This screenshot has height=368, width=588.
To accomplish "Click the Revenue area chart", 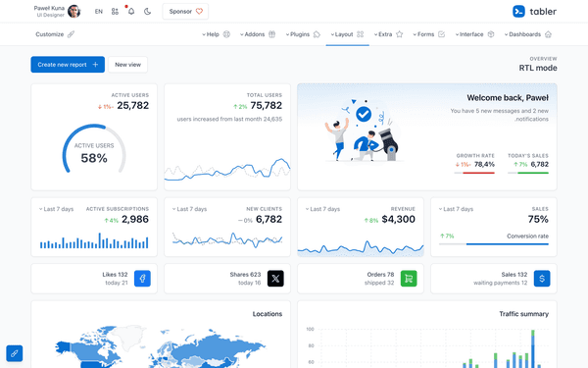I will [361, 248].
